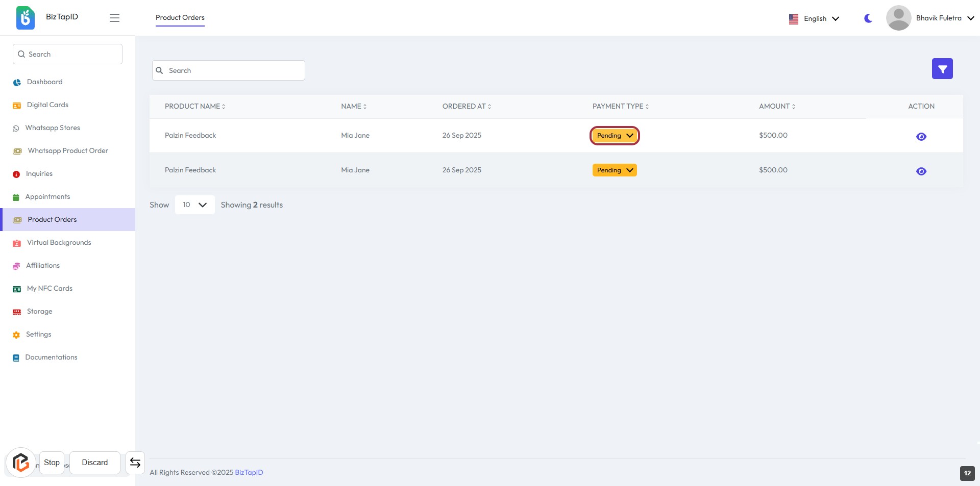The image size is (980, 486).
Task: Expand the first row Pending status dropdown
Action: [615, 136]
